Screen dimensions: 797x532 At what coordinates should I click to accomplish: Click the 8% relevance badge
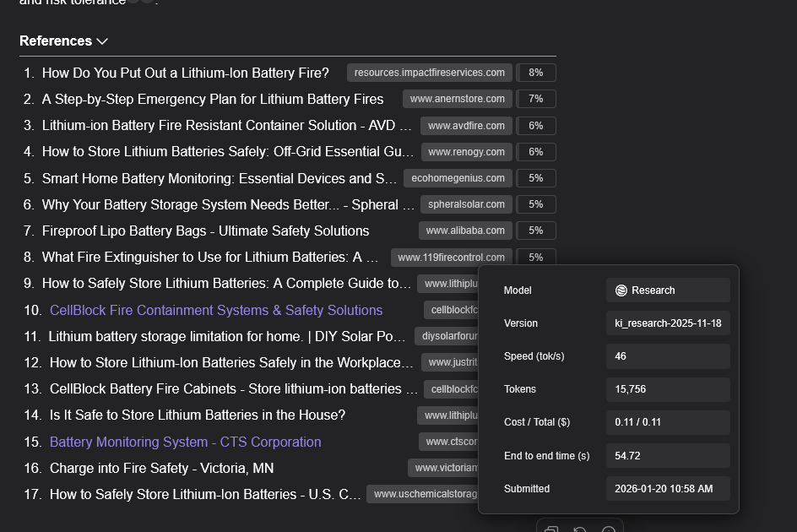[535, 73]
